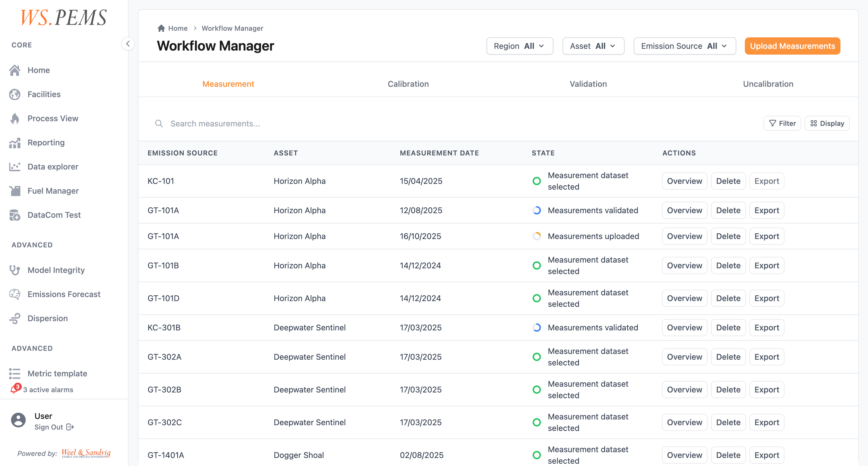The image size is (868, 466).
Task: Open Metric template list icon
Action: click(15, 373)
